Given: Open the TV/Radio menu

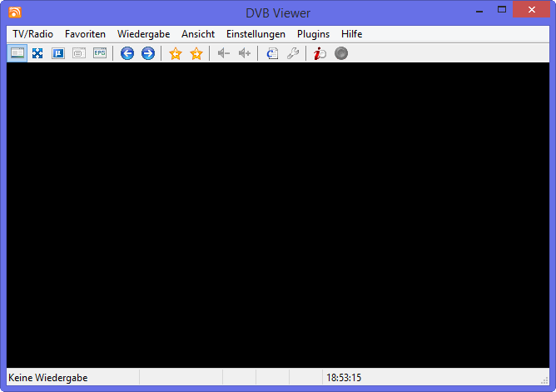Looking at the screenshot, I should (x=33, y=34).
